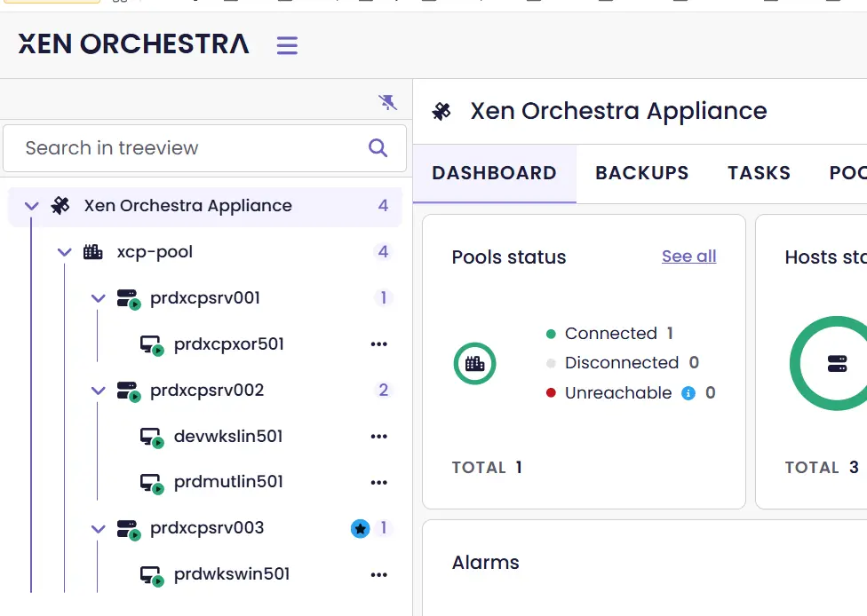Click the pool icon next to xcp-pool
This screenshot has height=616, width=867.
[x=92, y=251]
